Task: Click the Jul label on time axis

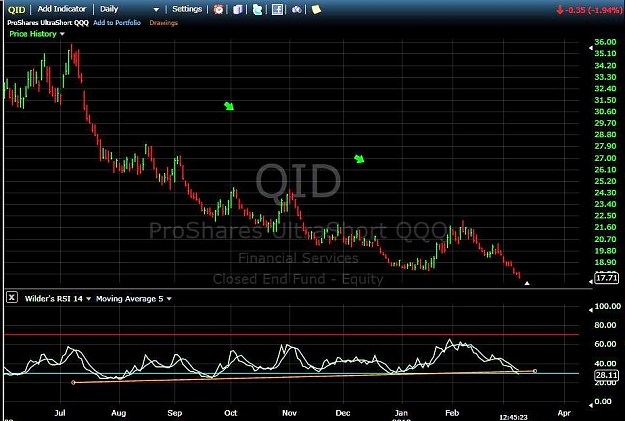Action: tap(60, 413)
